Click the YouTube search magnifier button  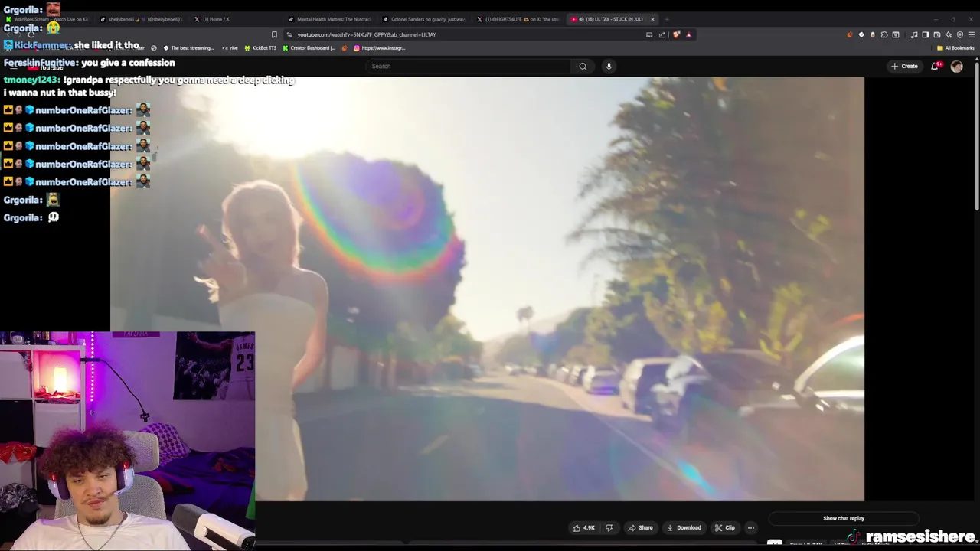click(x=583, y=66)
